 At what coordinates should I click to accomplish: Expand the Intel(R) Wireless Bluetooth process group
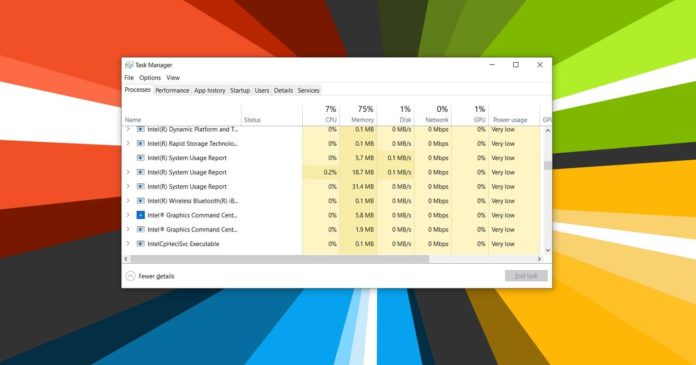pos(128,201)
